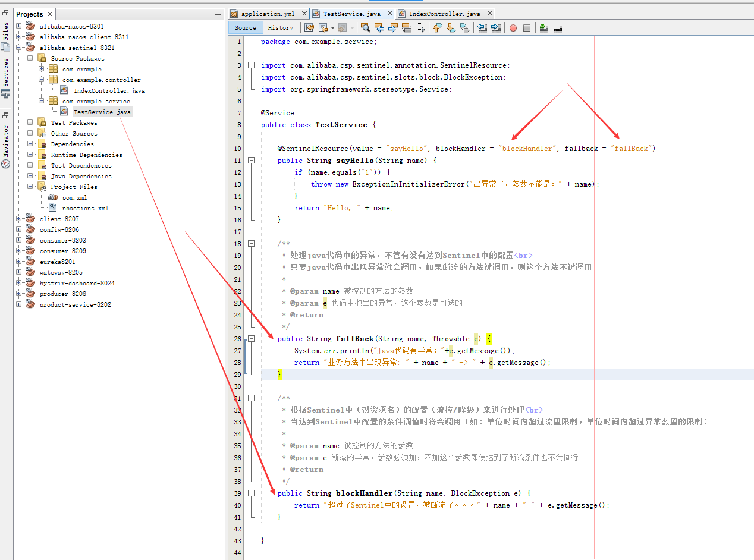Toggle Bookmark on the current line
754x560 pixels.
(x=464, y=27)
